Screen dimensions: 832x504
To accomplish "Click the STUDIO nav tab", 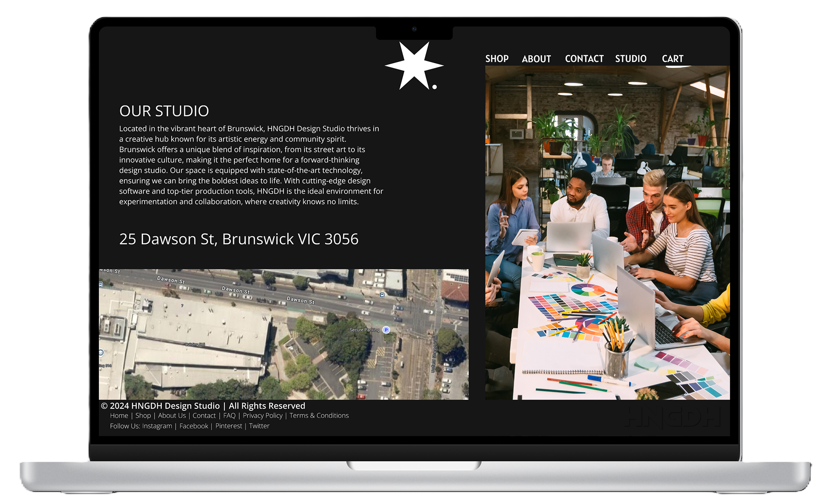I will (x=630, y=58).
